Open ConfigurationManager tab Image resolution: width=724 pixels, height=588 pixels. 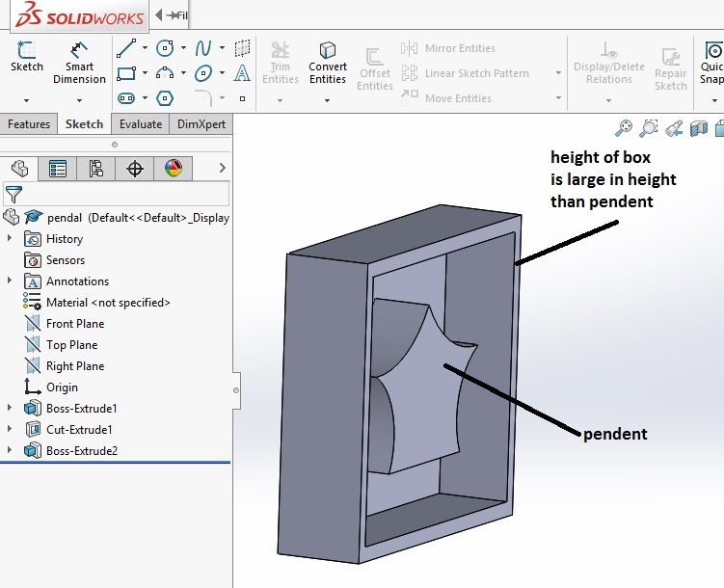96,169
